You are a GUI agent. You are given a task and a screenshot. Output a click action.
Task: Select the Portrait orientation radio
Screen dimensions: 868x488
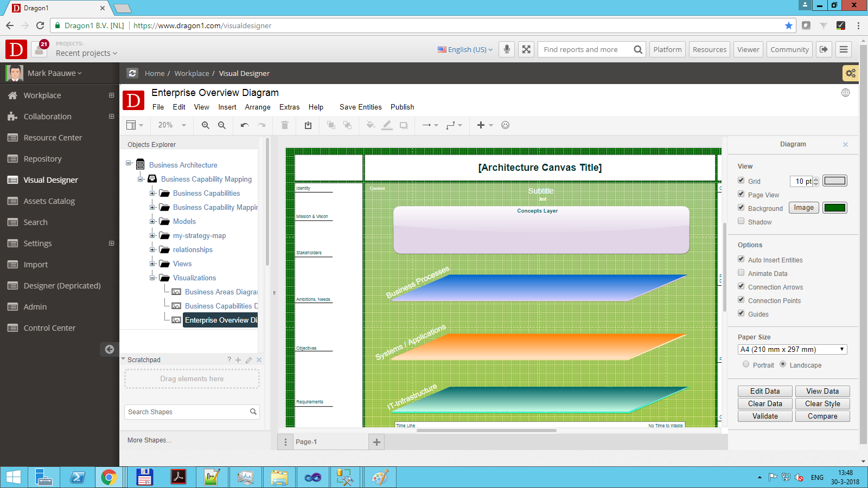point(746,364)
